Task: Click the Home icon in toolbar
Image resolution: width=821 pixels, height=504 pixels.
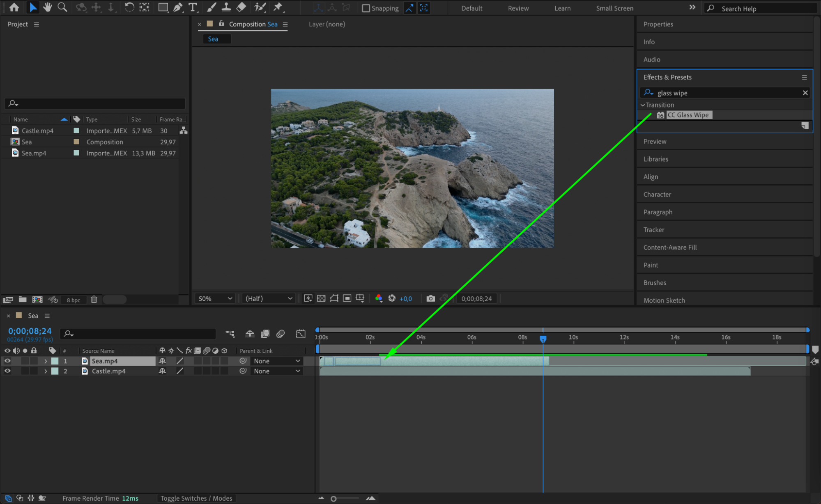Action: click(14, 7)
